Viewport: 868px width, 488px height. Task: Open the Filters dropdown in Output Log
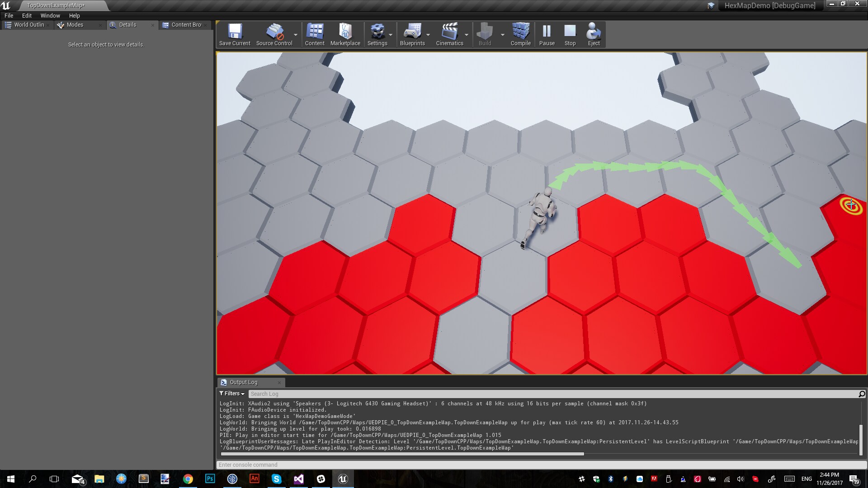pyautogui.click(x=231, y=393)
